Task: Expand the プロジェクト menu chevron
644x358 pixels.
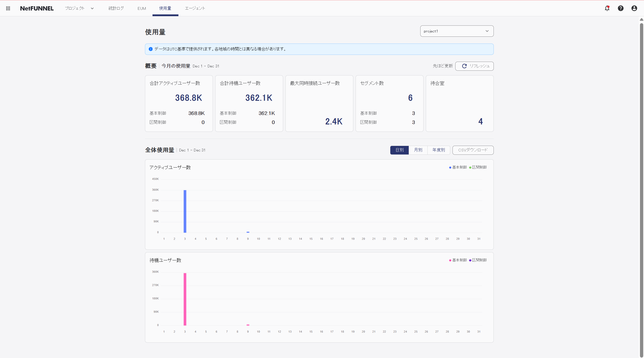Action: pyautogui.click(x=92, y=8)
